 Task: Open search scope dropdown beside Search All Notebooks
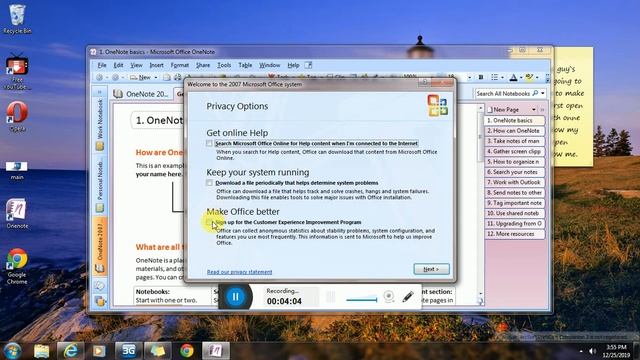(542, 93)
